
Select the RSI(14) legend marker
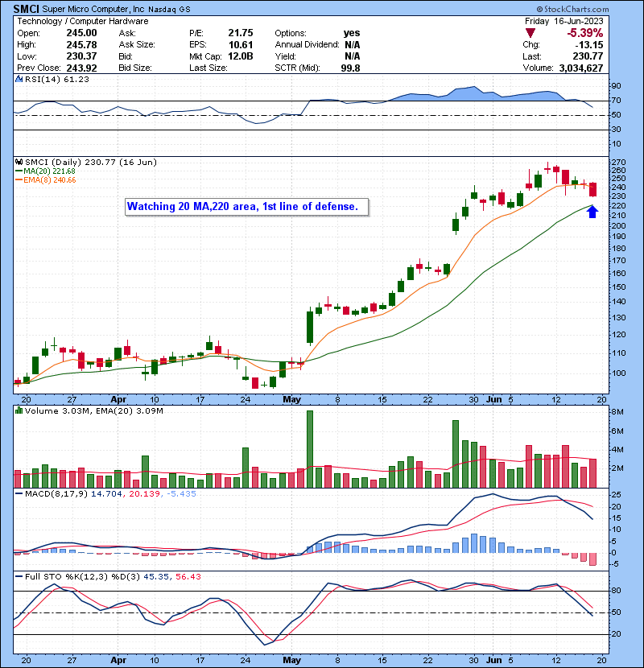[x=18, y=80]
